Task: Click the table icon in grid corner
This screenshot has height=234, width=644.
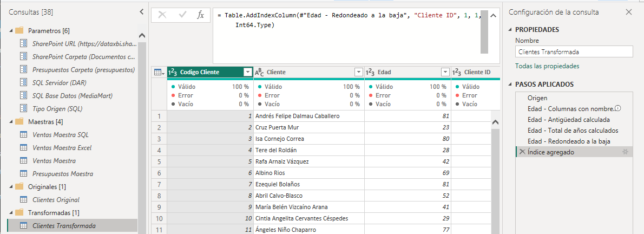Action: coord(158,72)
